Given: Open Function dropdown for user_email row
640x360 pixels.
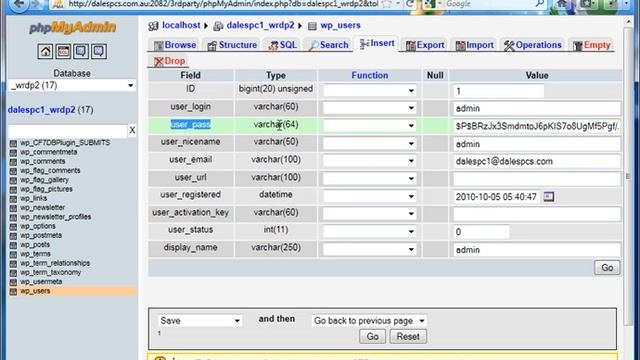Looking at the screenshot, I should pos(369,161).
